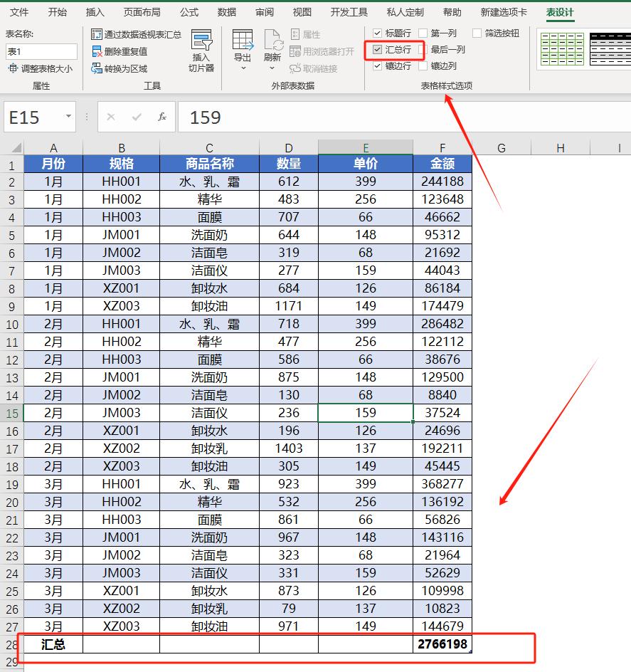The height and width of the screenshot is (672, 631).
Task: Click the 数量 header cell
Action: (289, 164)
